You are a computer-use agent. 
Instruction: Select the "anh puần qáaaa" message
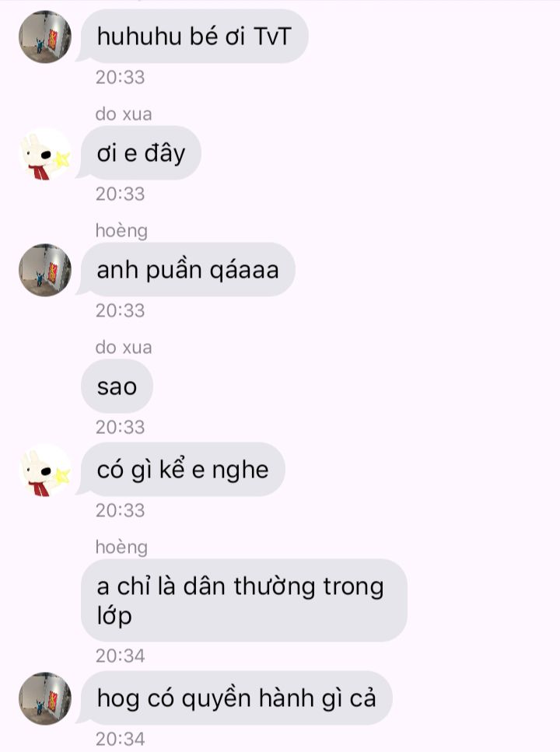click(x=187, y=270)
